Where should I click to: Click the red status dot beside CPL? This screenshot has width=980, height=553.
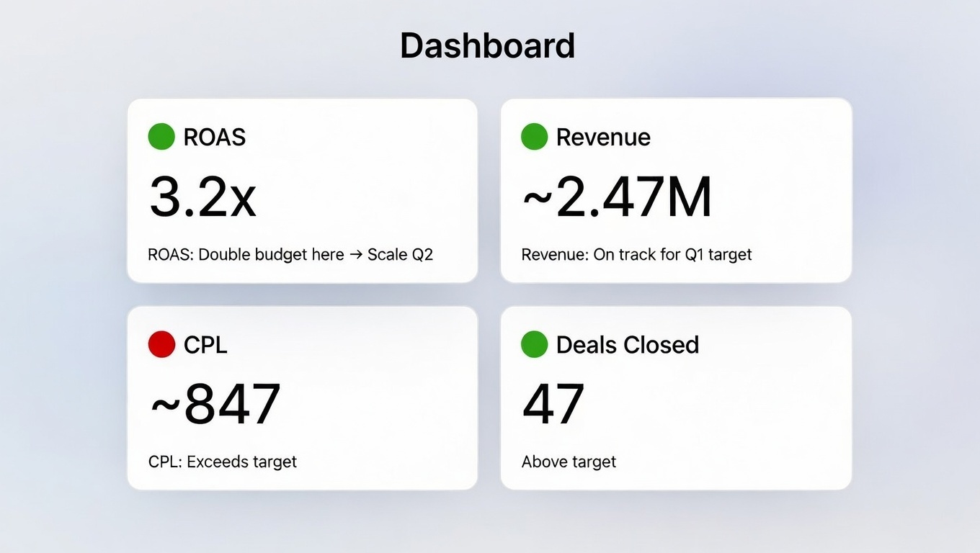click(161, 344)
